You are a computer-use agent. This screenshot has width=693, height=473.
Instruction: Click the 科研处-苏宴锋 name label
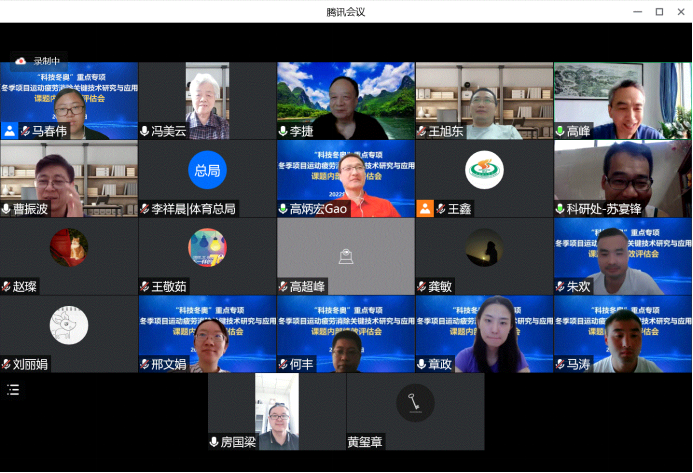coord(605,209)
